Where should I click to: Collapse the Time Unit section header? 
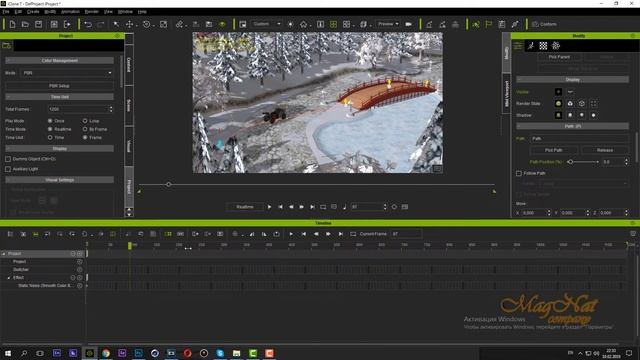click(60, 97)
